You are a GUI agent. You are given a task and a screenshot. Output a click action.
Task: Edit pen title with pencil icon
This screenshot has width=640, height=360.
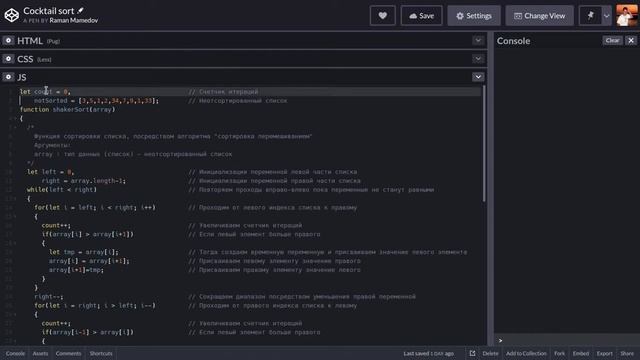click(80, 11)
